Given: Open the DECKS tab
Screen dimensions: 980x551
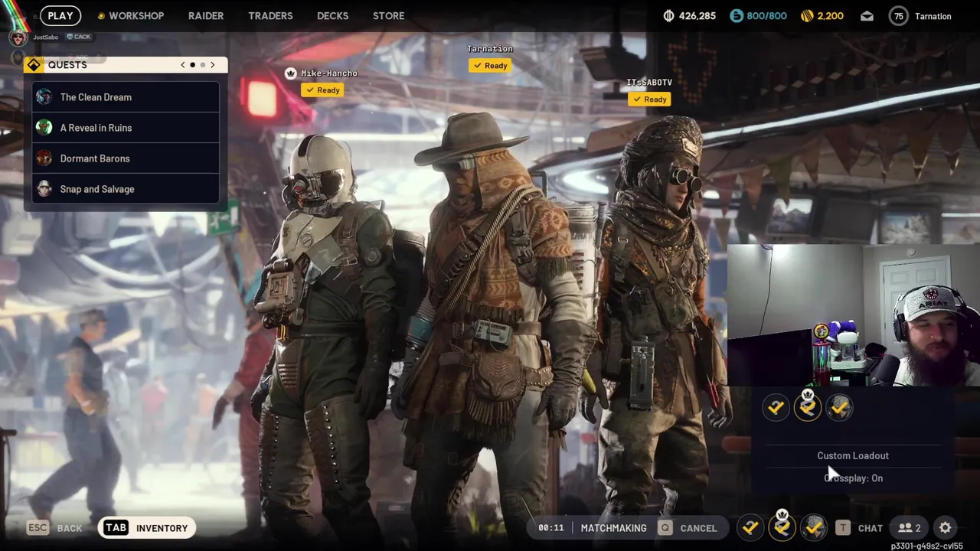Looking at the screenshot, I should coord(332,15).
